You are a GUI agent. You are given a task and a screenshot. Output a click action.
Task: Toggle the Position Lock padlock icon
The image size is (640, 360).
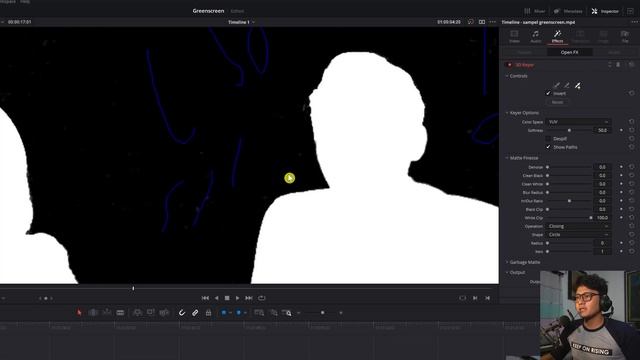click(x=208, y=313)
